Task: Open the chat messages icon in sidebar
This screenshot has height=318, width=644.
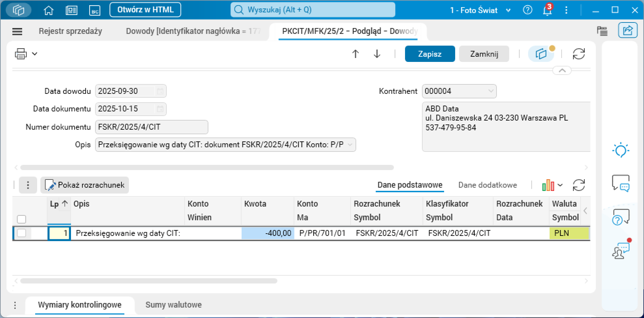Action: (x=621, y=183)
